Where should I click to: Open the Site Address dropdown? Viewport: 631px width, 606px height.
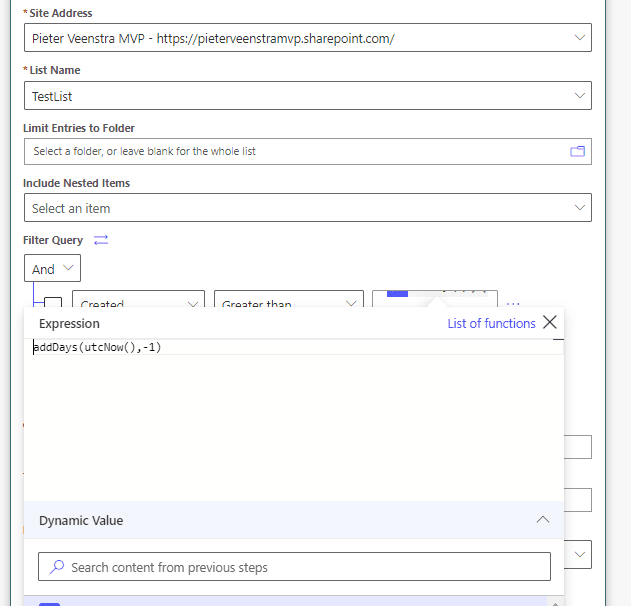(307, 37)
